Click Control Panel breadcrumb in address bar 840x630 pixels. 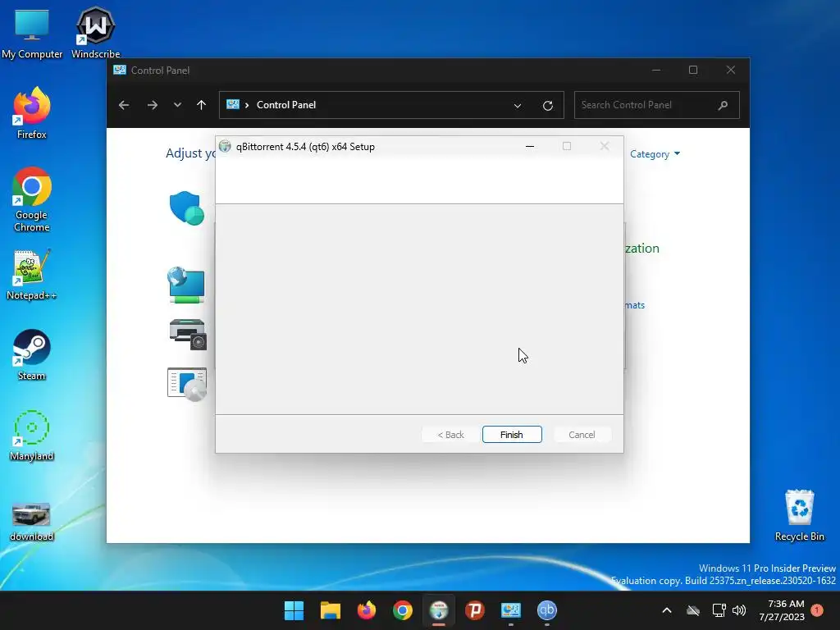(286, 105)
